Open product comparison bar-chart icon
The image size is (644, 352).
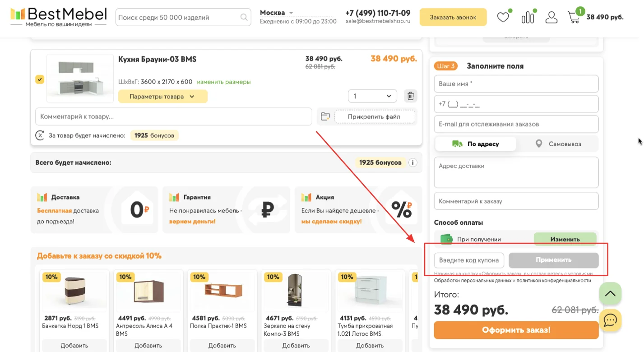point(527,17)
